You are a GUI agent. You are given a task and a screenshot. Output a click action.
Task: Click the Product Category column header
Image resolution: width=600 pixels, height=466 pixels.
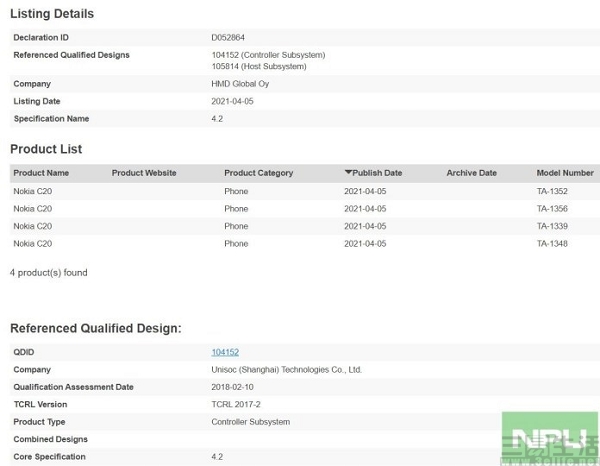259,173
